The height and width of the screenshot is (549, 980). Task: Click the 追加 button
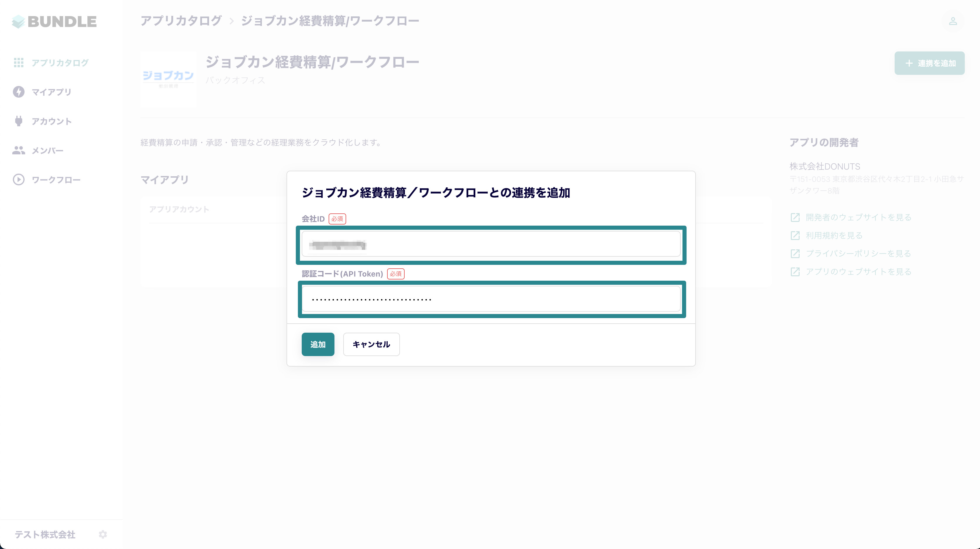(x=318, y=344)
